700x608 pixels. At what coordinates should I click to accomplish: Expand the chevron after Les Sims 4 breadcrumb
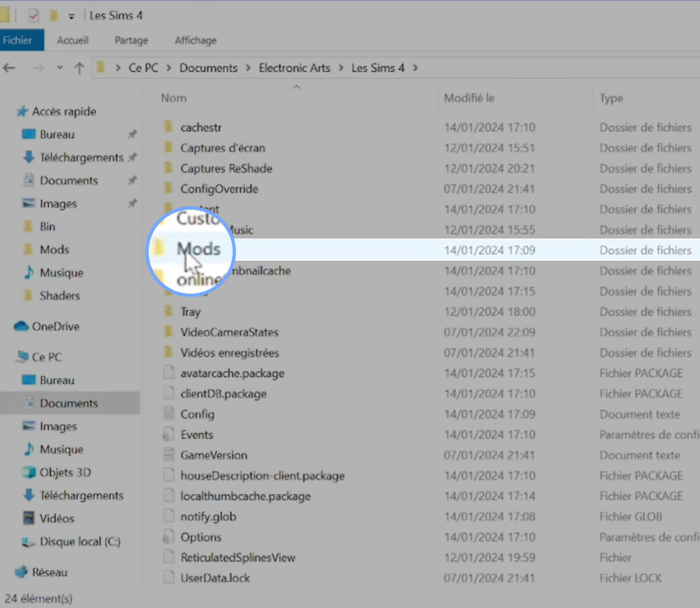416,68
